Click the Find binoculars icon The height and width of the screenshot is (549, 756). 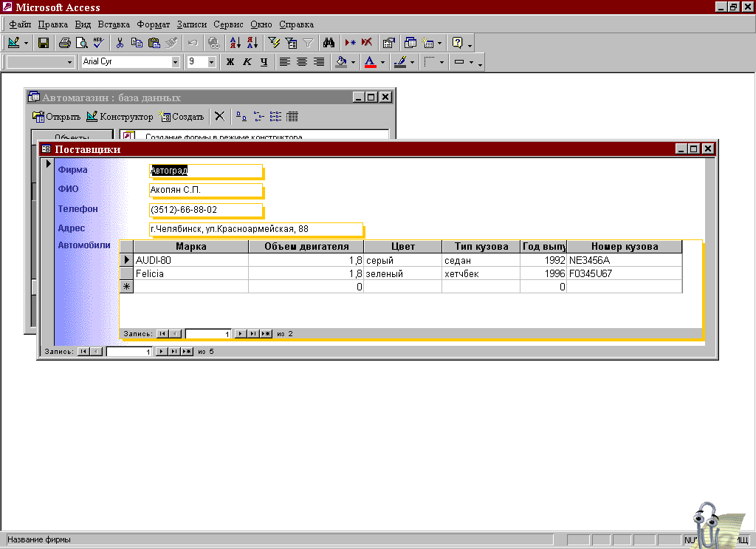pos(329,43)
